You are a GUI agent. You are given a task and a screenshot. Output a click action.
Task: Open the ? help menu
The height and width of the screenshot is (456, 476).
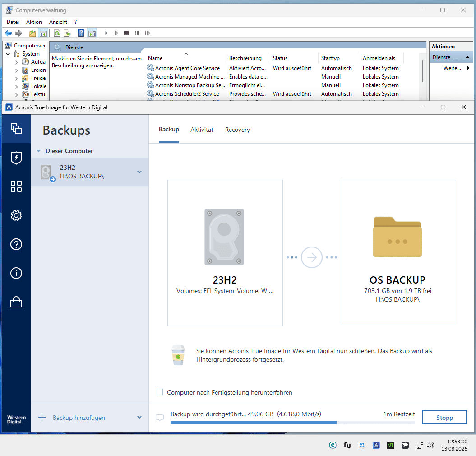click(x=76, y=22)
